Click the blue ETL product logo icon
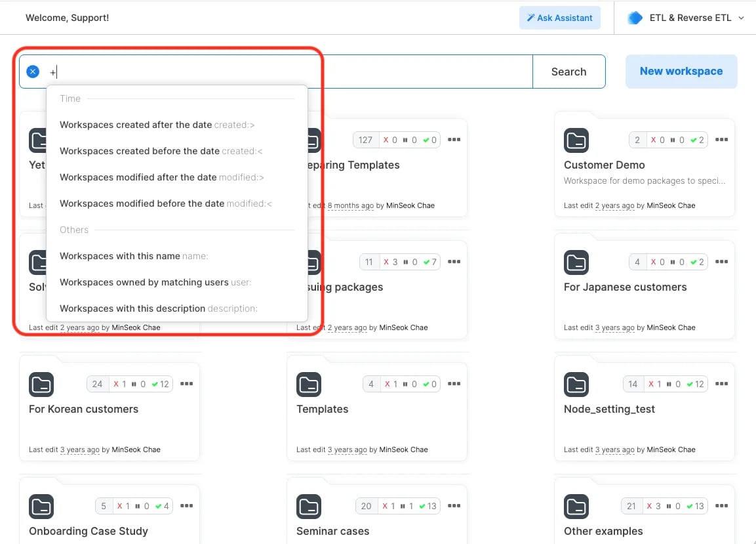This screenshot has height=544, width=756. (x=635, y=18)
